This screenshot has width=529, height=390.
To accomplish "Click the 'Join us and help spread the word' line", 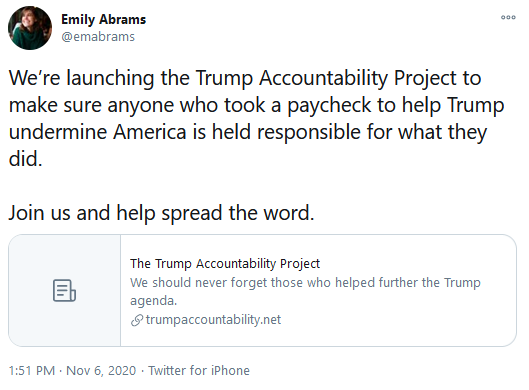I will tap(161, 213).
